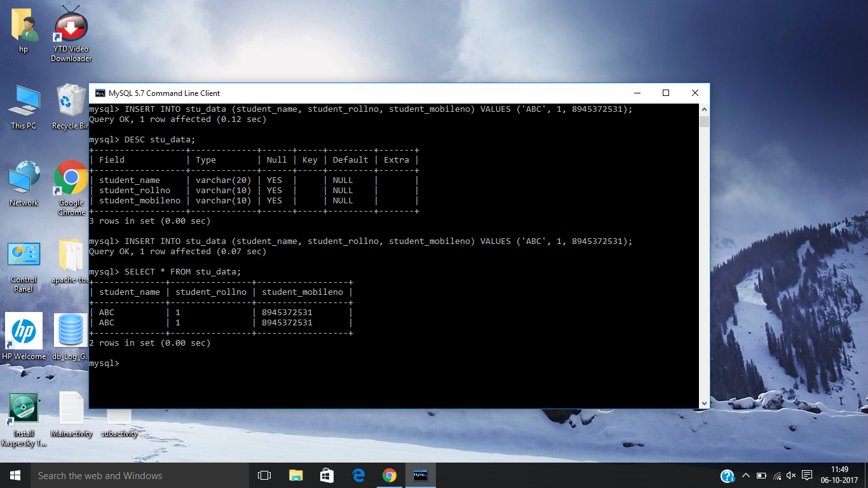This screenshot has width=868, height=488.
Task: Open File Explorer from the taskbar
Action: pos(295,475)
